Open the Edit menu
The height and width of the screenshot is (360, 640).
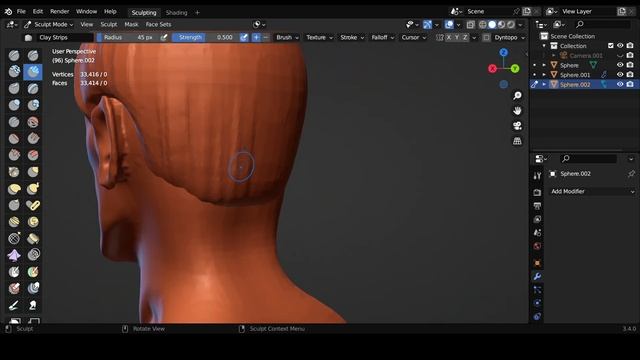click(x=38, y=11)
